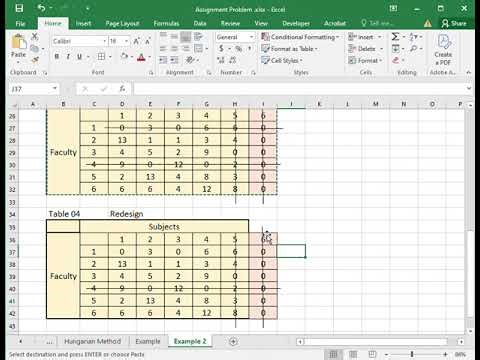The image size is (480, 360).
Task: Align text left in cell
Action: pyautogui.click(x=163, y=49)
